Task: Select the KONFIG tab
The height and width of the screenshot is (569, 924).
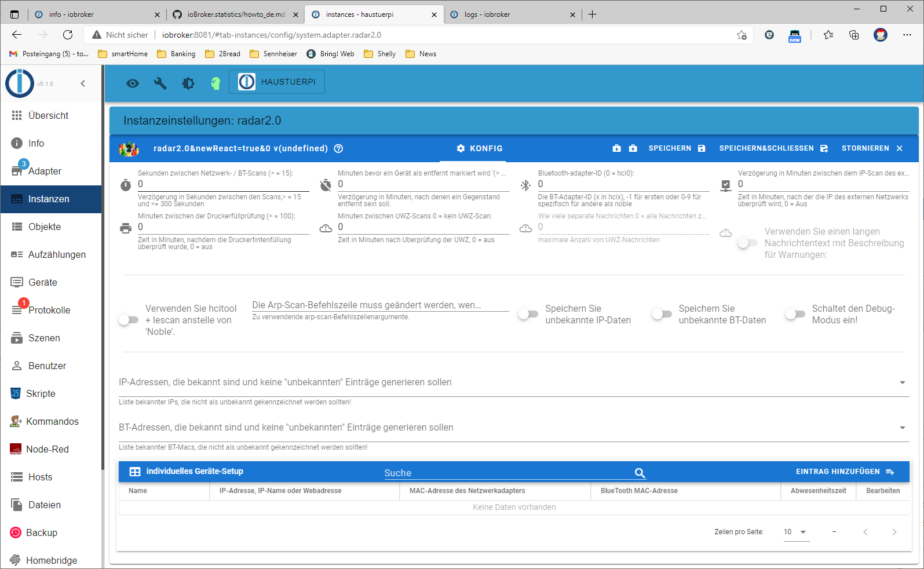Action: [480, 148]
